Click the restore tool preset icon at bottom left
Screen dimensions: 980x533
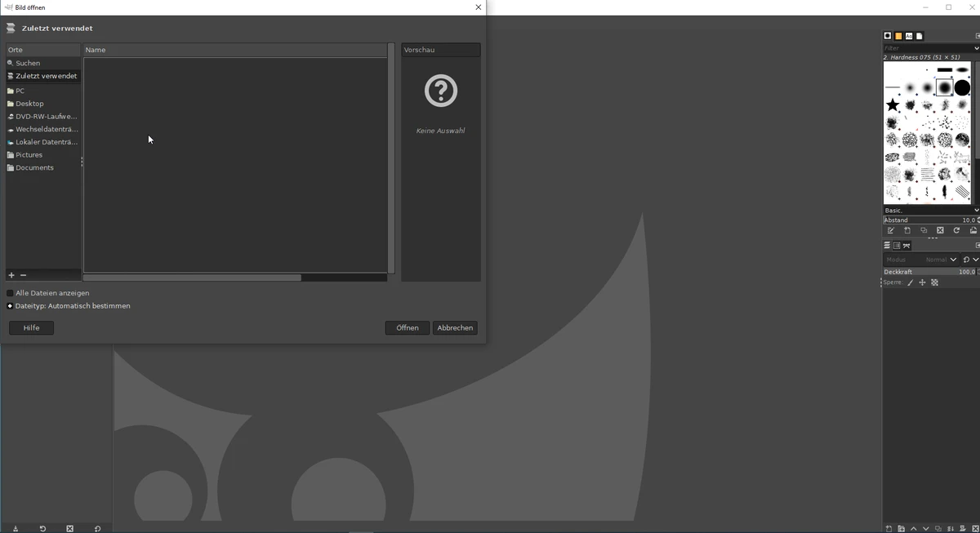[x=42, y=528]
